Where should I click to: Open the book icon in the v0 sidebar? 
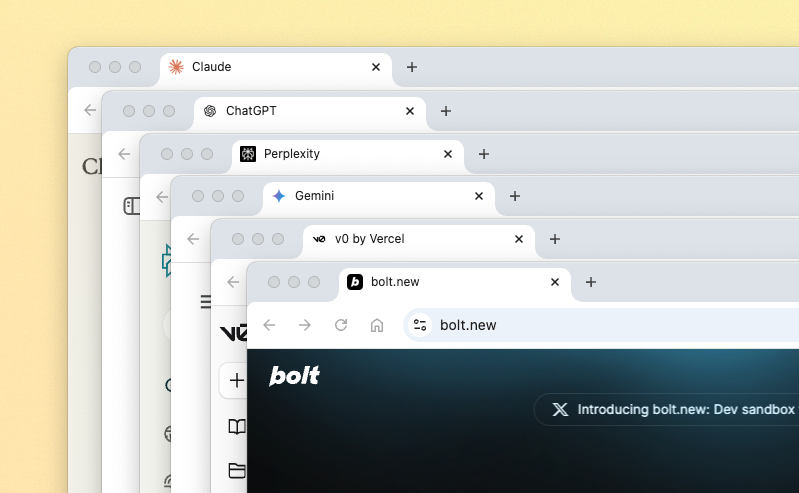pos(237,427)
